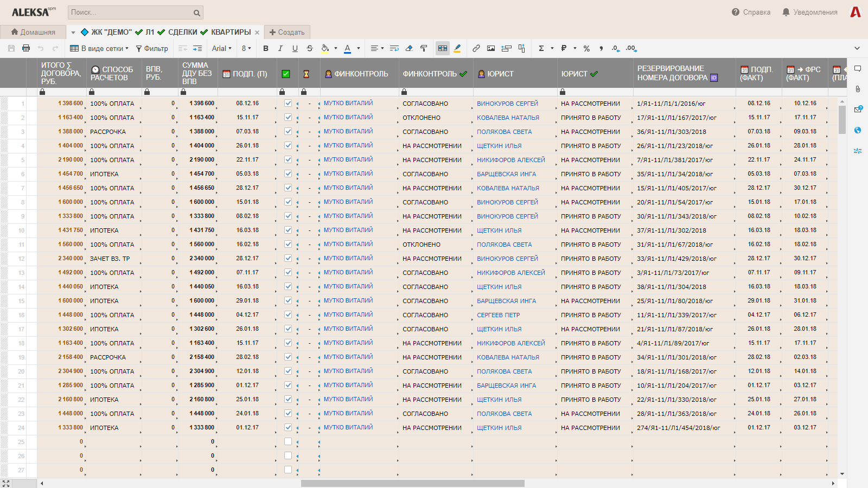Click the insert image icon
This screenshot has height=488, width=868.
click(x=491, y=48)
